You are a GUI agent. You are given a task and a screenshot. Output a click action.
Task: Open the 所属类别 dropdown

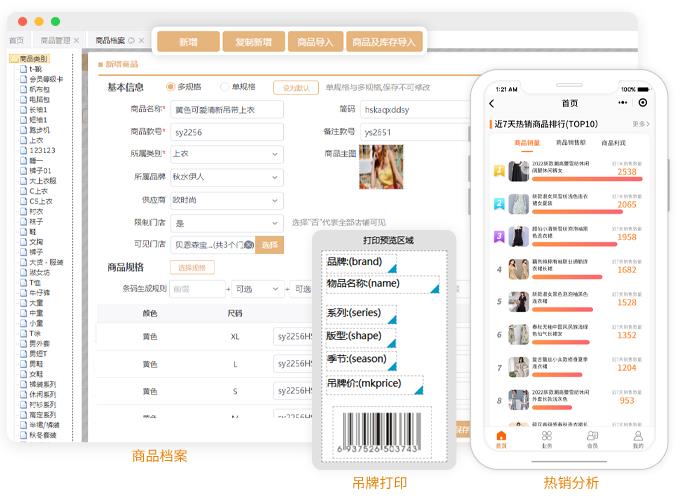[226, 154]
